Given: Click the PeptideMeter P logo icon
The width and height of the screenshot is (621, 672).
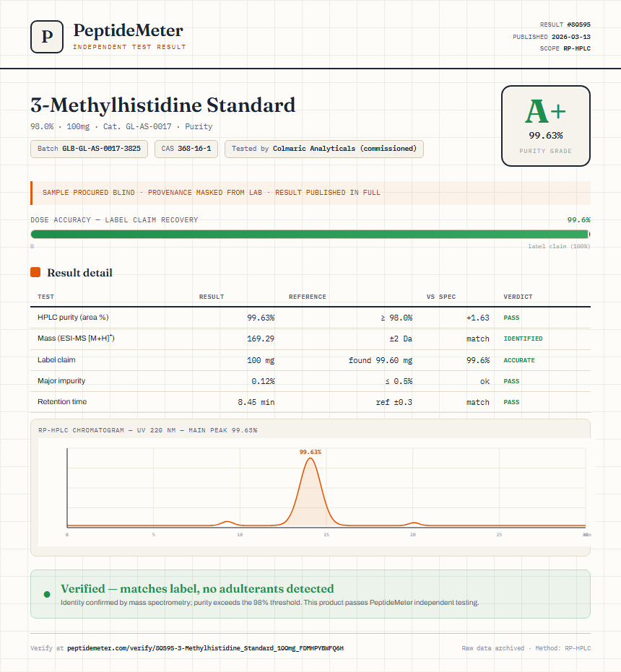Looking at the screenshot, I should click(47, 37).
